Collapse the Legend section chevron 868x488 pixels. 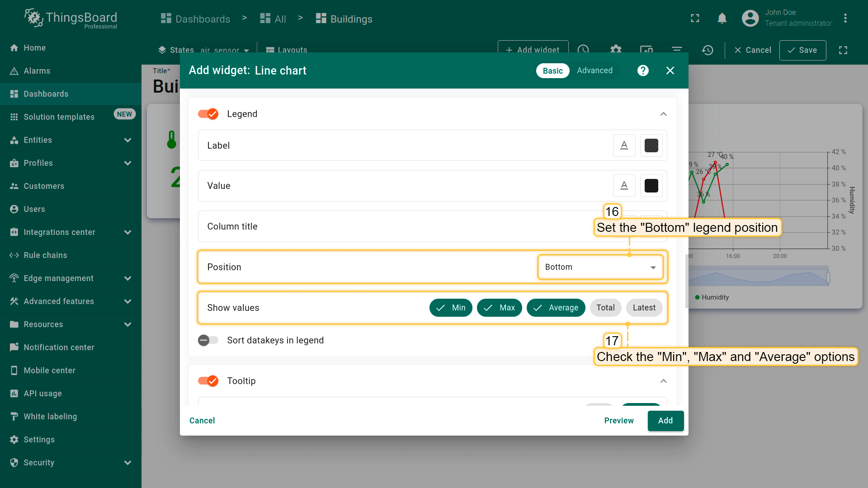[663, 114]
